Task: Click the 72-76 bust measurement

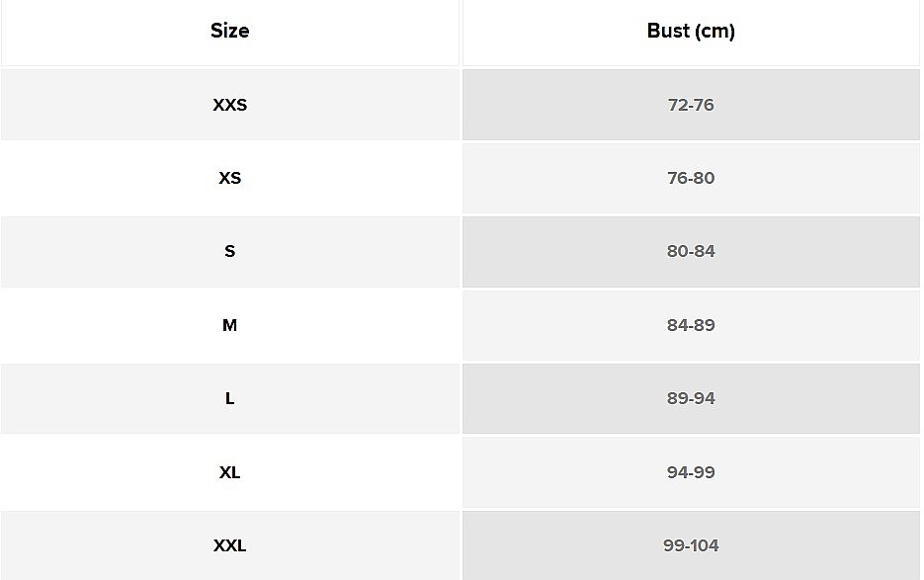Action: coord(691,105)
